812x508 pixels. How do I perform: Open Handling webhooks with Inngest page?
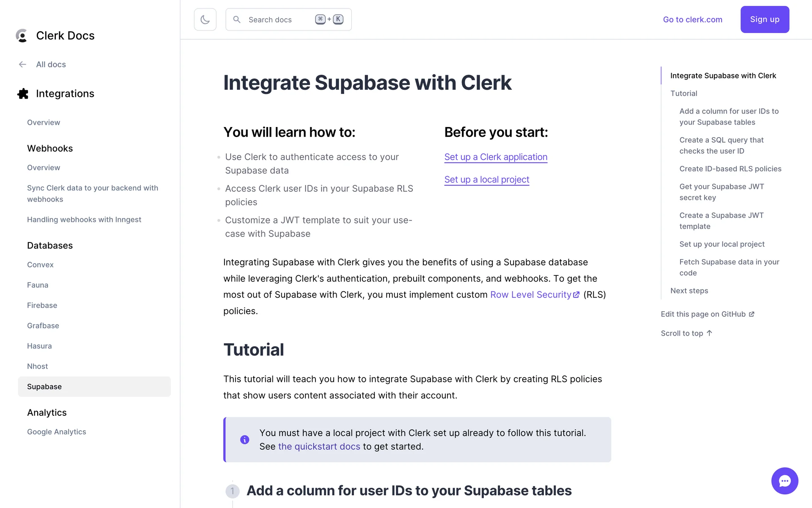[x=84, y=220]
